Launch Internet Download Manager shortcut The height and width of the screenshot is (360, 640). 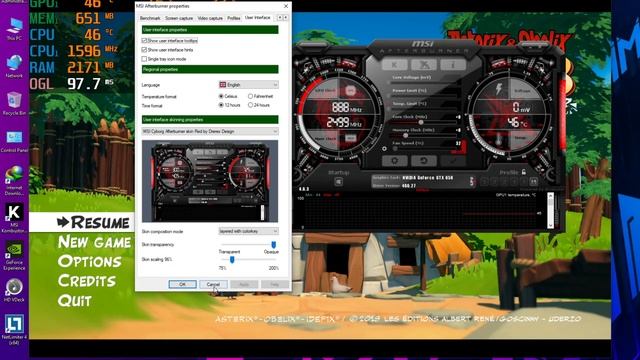pyautogui.click(x=14, y=180)
